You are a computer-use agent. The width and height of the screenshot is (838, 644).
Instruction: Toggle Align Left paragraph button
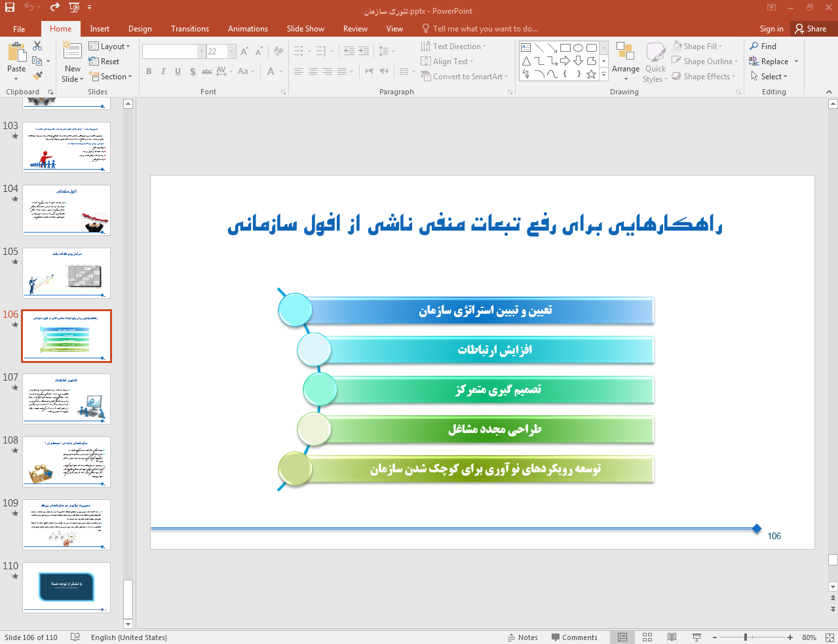[x=298, y=71]
